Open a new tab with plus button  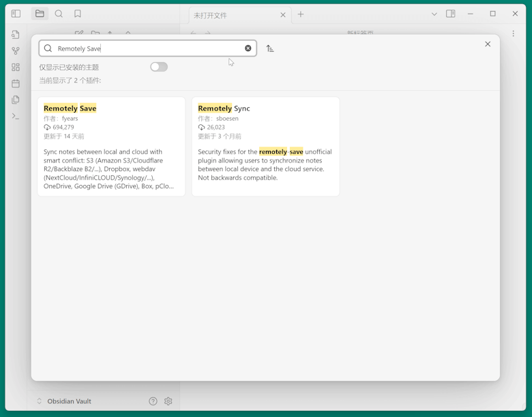(x=301, y=14)
